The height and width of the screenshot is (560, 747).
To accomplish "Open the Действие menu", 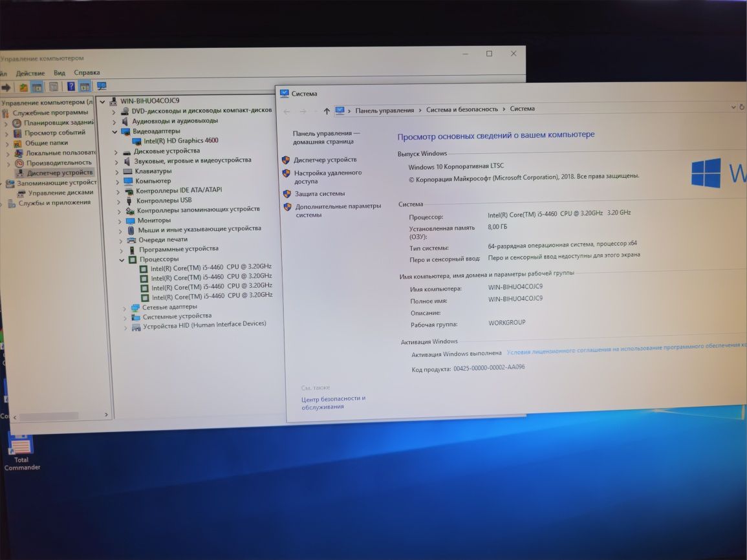I will click(30, 73).
